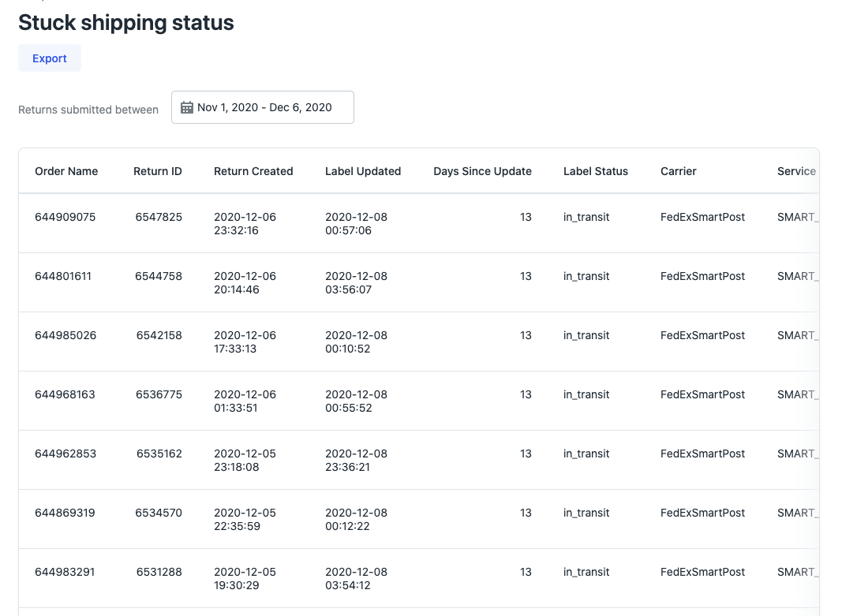Click the Service column header
Screen dimensions: 842x616
(x=796, y=171)
